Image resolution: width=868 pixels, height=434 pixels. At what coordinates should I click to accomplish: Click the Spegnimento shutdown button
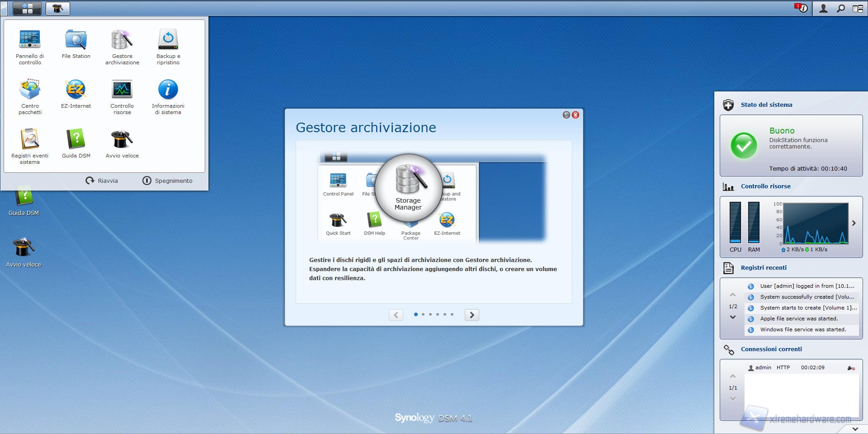click(x=168, y=181)
